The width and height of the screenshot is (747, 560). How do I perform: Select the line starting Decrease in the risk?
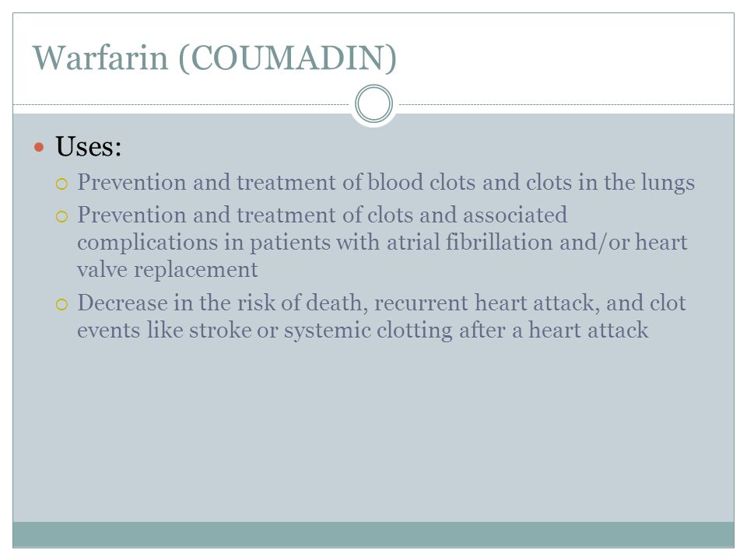(x=381, y=303)
